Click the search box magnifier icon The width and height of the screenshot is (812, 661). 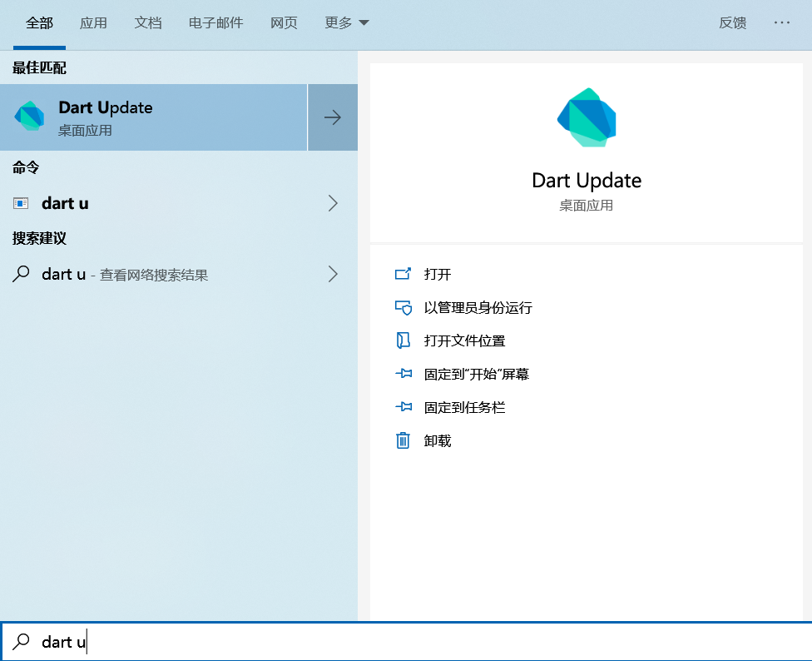tap(21, 641)
